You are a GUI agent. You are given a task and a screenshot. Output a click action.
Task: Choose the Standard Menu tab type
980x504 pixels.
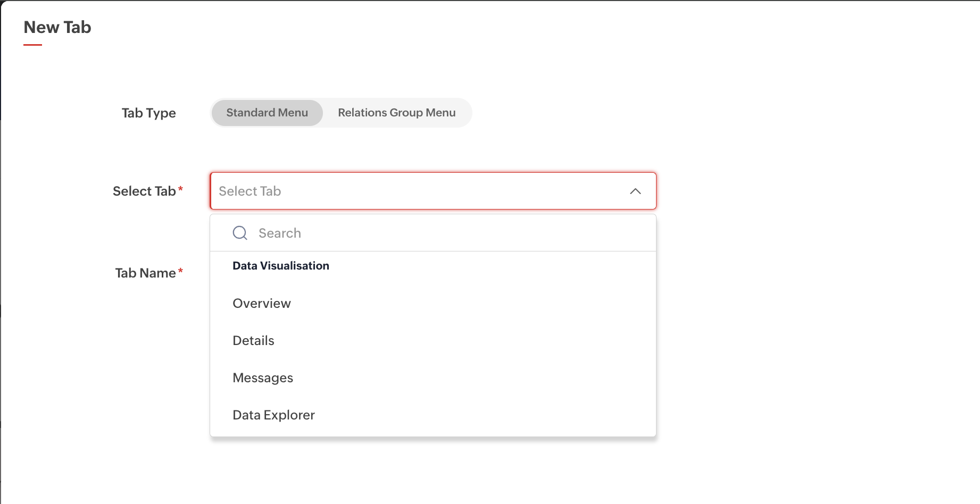[267, 113]
